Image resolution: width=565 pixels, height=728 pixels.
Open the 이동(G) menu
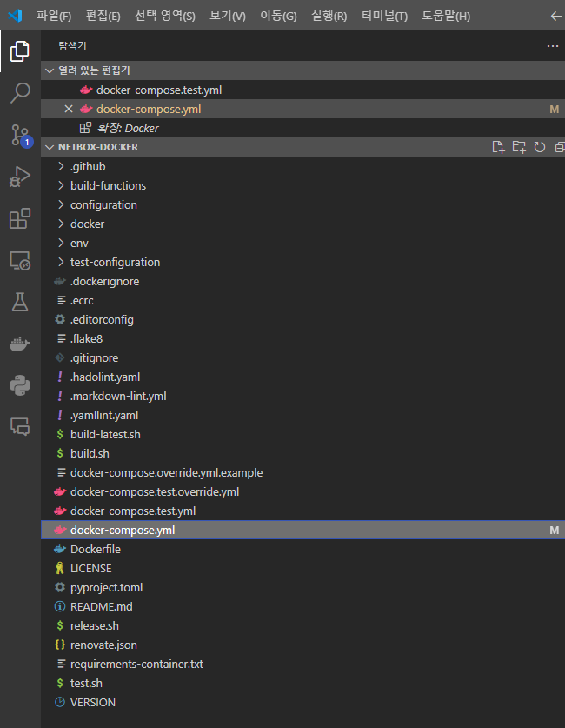coord(278,17)
